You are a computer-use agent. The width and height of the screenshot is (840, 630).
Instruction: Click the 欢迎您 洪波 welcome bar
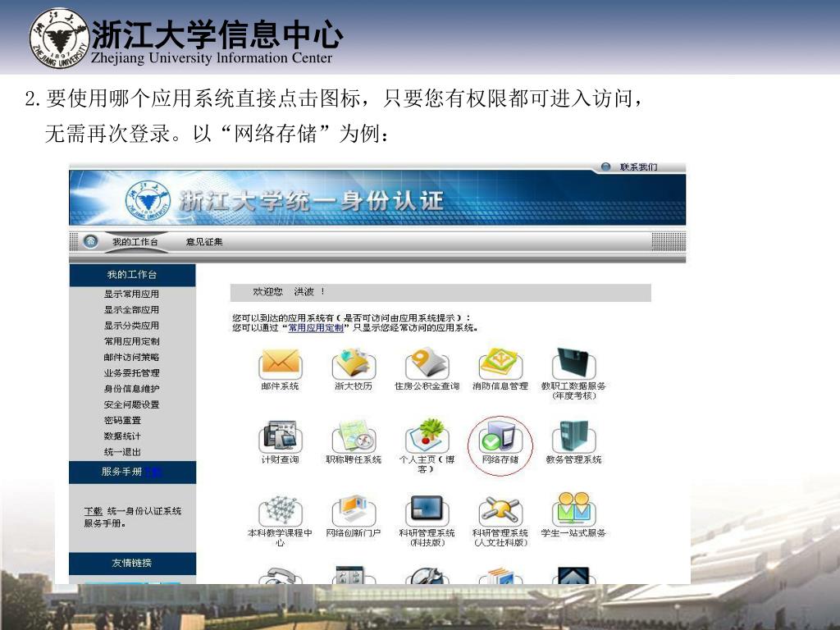[x=441, y=292]
